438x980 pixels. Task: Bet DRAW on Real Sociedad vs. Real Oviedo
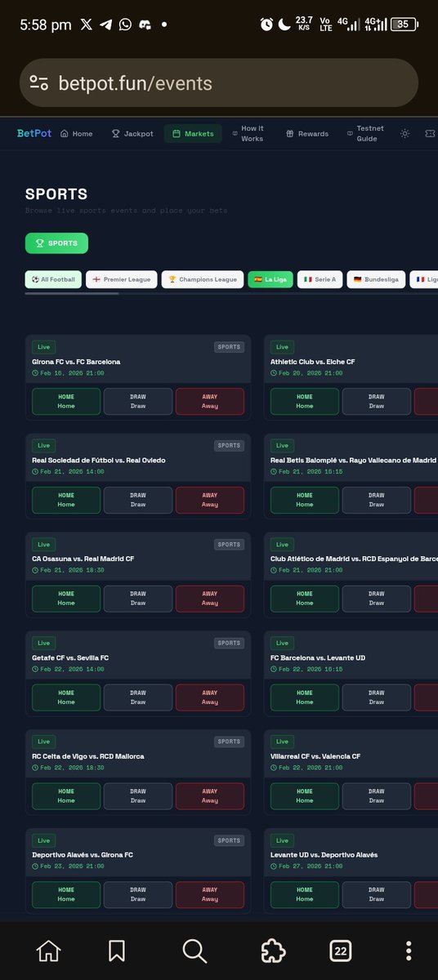point(138,500)
